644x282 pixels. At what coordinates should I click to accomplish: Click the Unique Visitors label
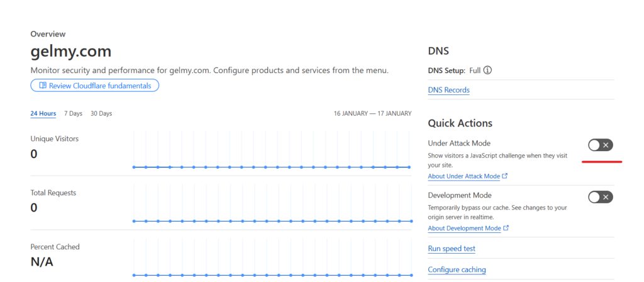pyautogui.click(x=54, y=139)
